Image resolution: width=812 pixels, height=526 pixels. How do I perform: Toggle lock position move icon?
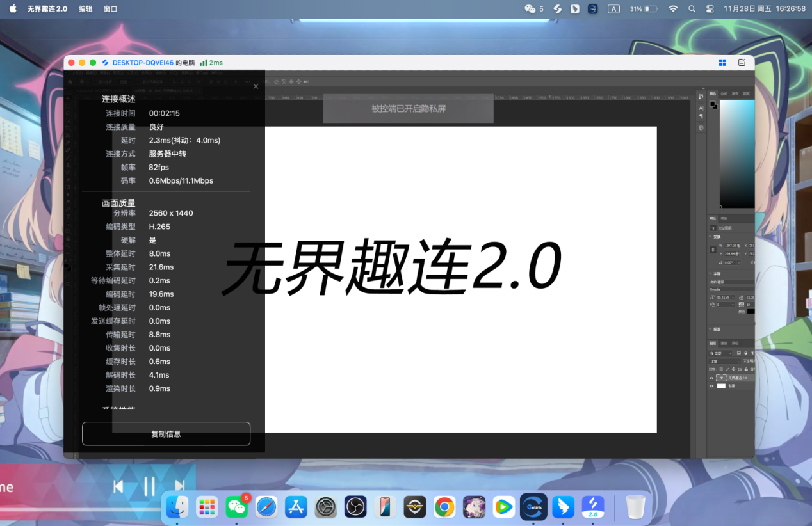coord(733,369)
